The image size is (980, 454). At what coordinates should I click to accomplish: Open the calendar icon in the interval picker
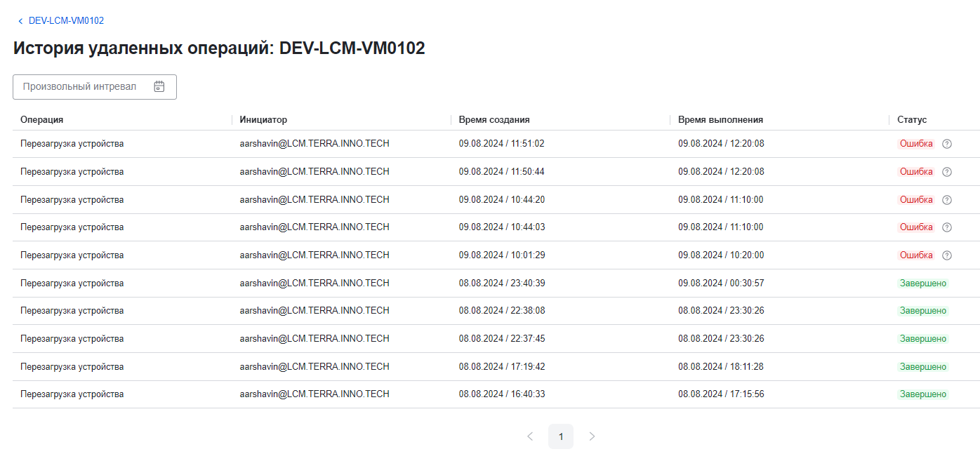pos(159,86)
